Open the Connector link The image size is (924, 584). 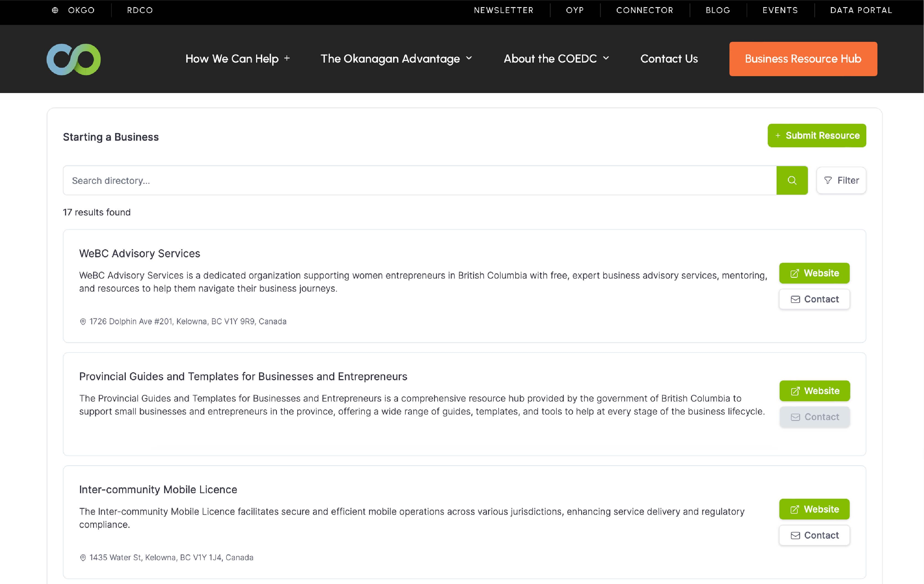(x=645, y=10)
